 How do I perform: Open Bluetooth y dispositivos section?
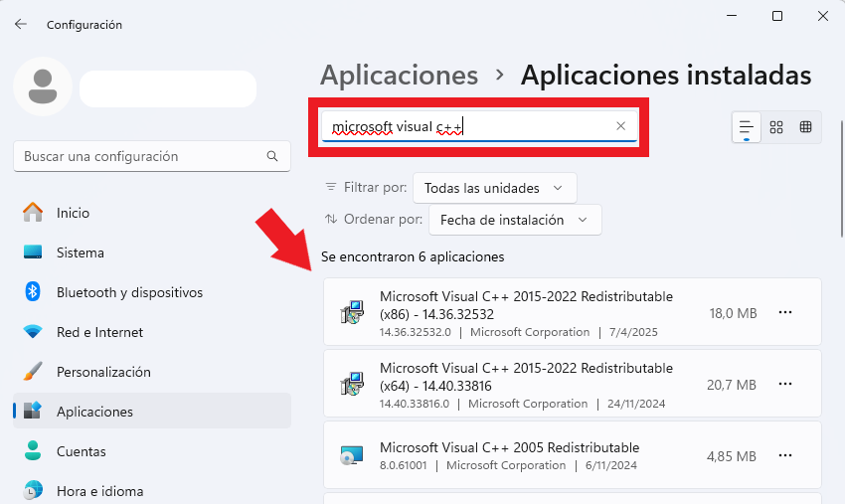[152, 292]
